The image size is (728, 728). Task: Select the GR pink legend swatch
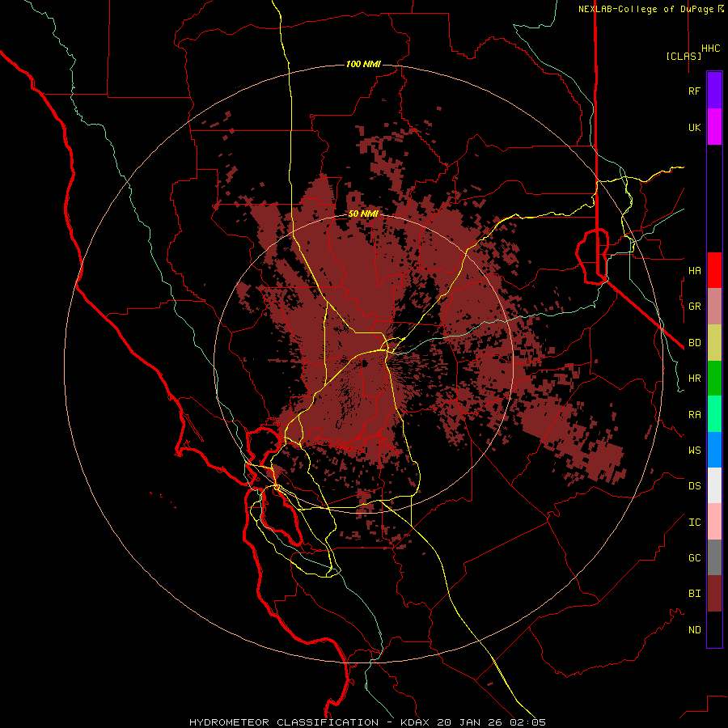tap(714, 307)
